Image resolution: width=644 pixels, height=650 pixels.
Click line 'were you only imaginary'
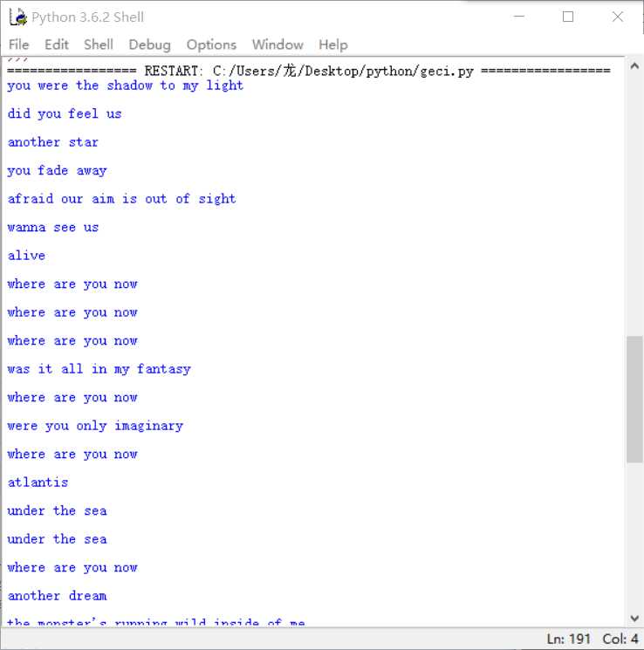(95, 426)
